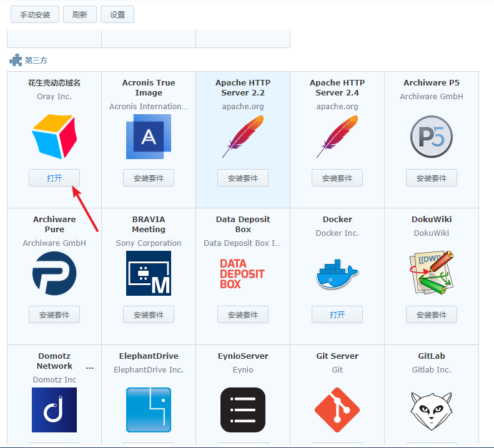Click the Archiware GmbH label under Archiware P5
The image size is (494, 448).
point(432,96)
